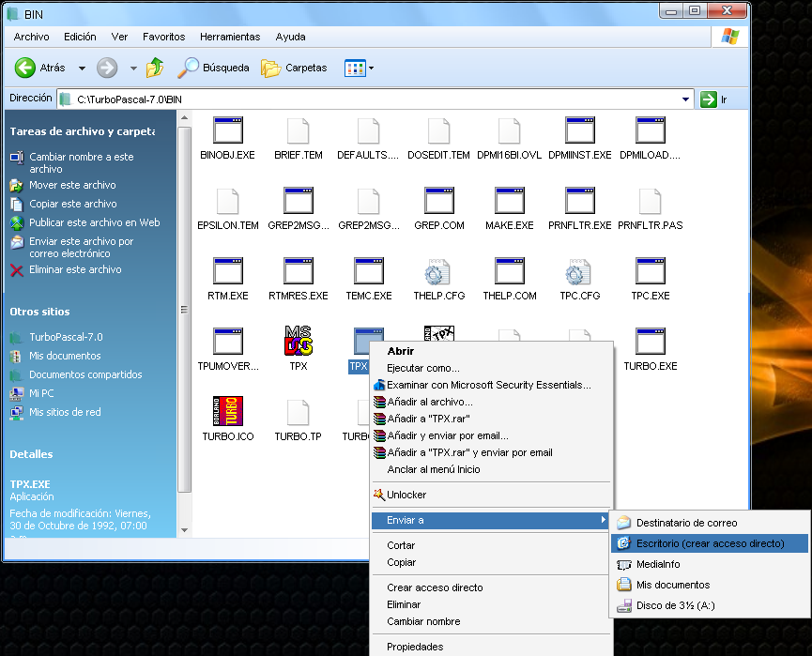This screenshot has width=812, height=656.
Task: Click the forward navigation arrow icon
Action: click(x=107, y=68)
